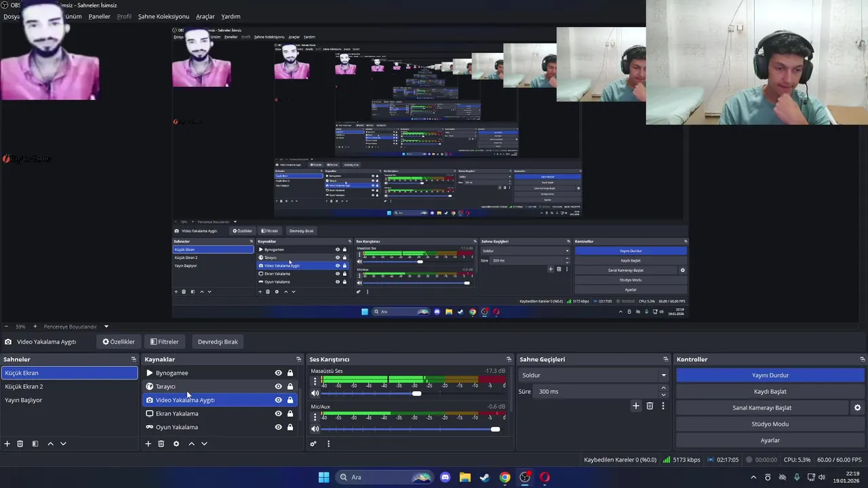Open Steam from the taskbar
868x488 pixels.
(485, 477)
